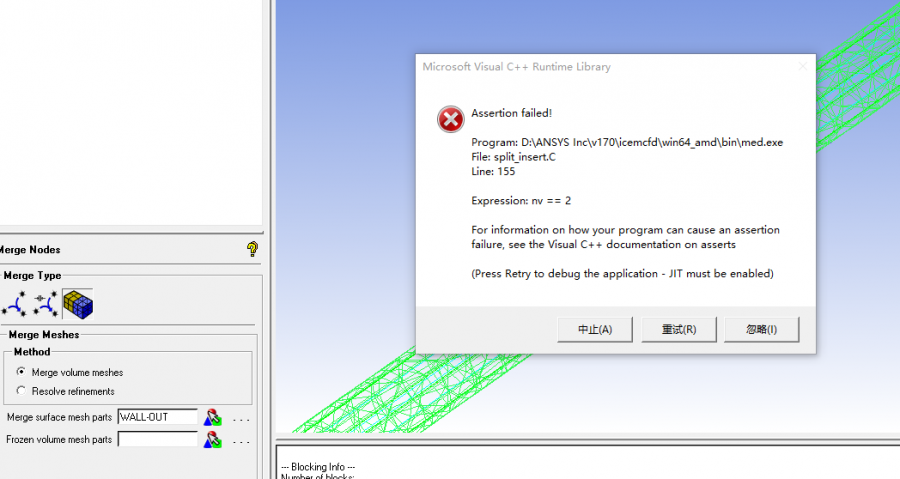This screenshot has height=479, width=900.
Task: Click the 忽略(I) ignore button
Action: pos(762,329)
